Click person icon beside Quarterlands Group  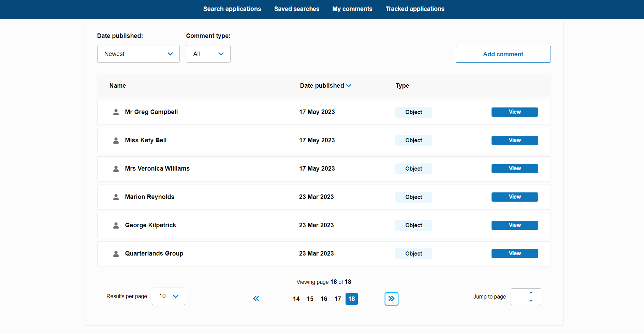coord(116,254)
